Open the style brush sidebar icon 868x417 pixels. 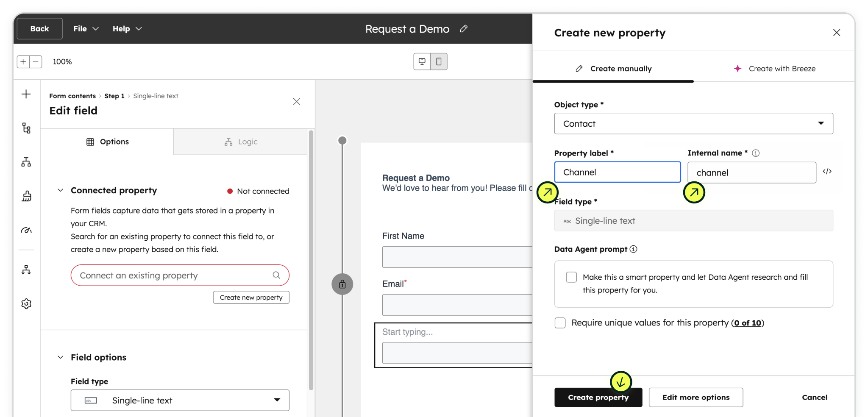click(x=26, y=196)
